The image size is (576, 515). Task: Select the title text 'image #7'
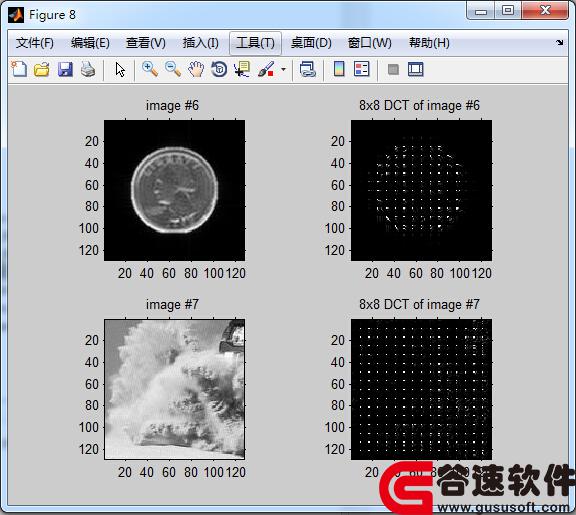point(172,305)
